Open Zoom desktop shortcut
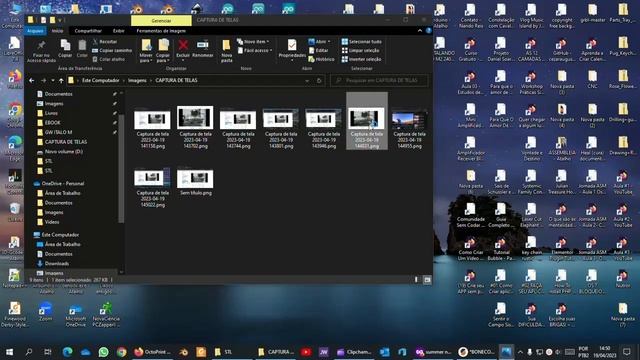This screenshot has height=360, width=640. click(x=46, y=312)
